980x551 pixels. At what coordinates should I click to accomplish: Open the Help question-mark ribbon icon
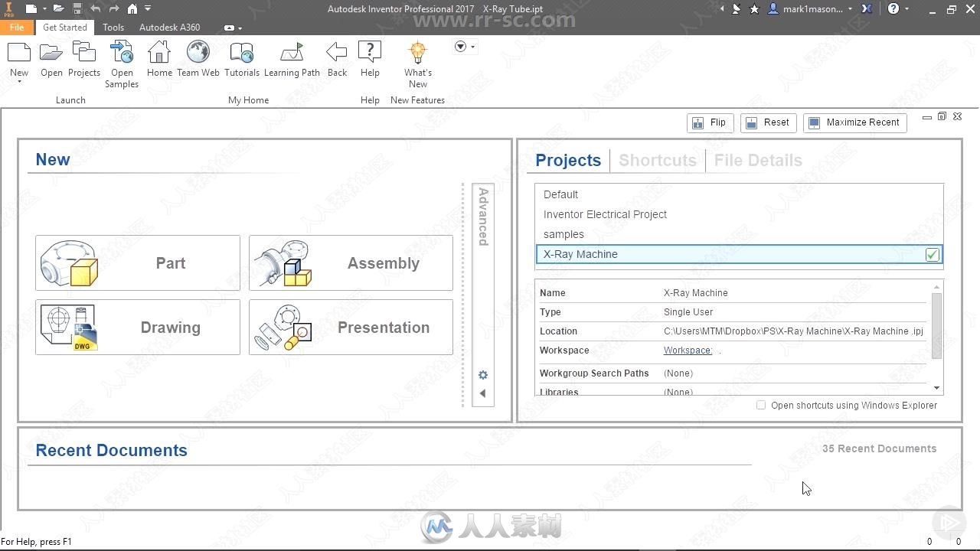click(x=370, y=53)
